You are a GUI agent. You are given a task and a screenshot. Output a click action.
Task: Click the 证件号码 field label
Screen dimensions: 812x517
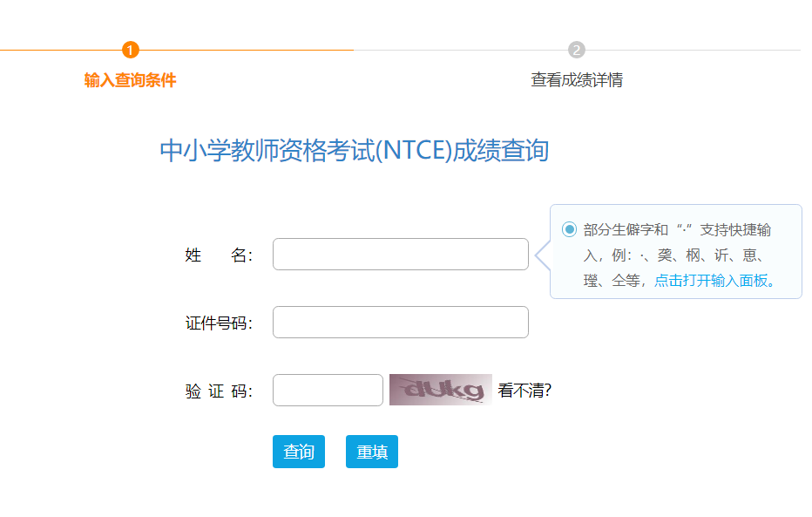[x=218, y=323]
